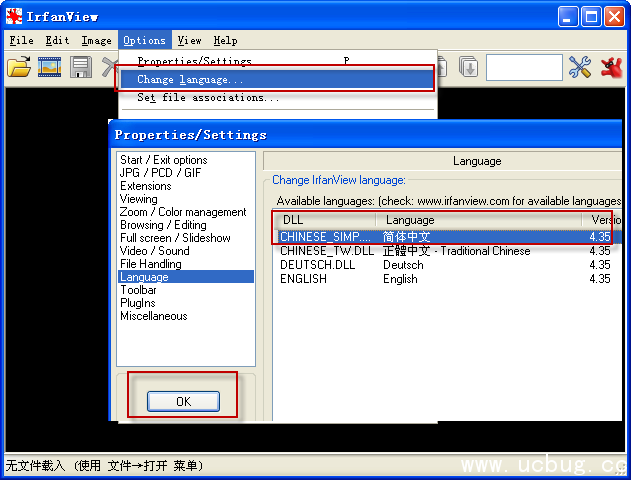Click the DLL column header
The width and height of the screenshot is (631, 480).
pos(325,220)
